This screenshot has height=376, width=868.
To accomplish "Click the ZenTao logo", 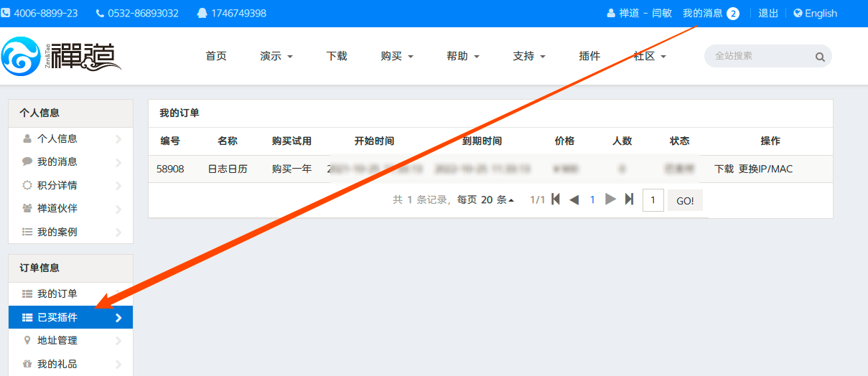I will (62, 56).
